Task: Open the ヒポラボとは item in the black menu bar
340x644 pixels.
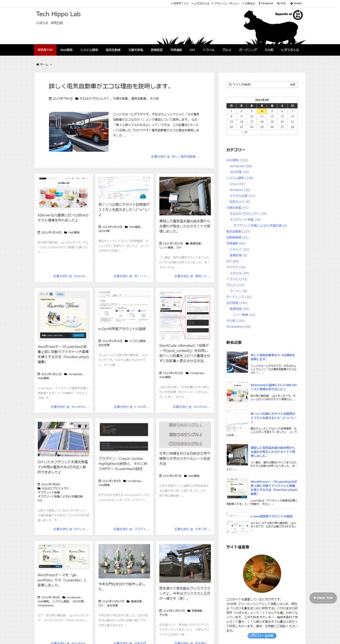Action: pyautogui.click(x=290, y=50)
